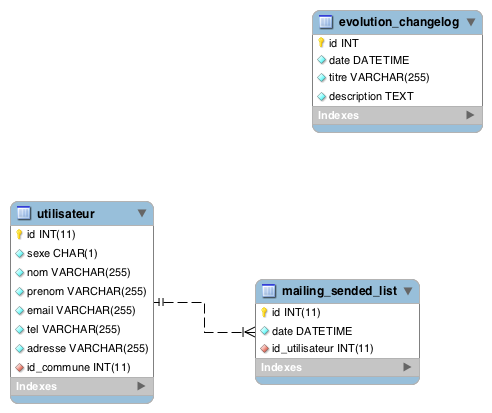Click the mailing_sended_list table icon
This screenshot has height=413, width=492.
269,291
